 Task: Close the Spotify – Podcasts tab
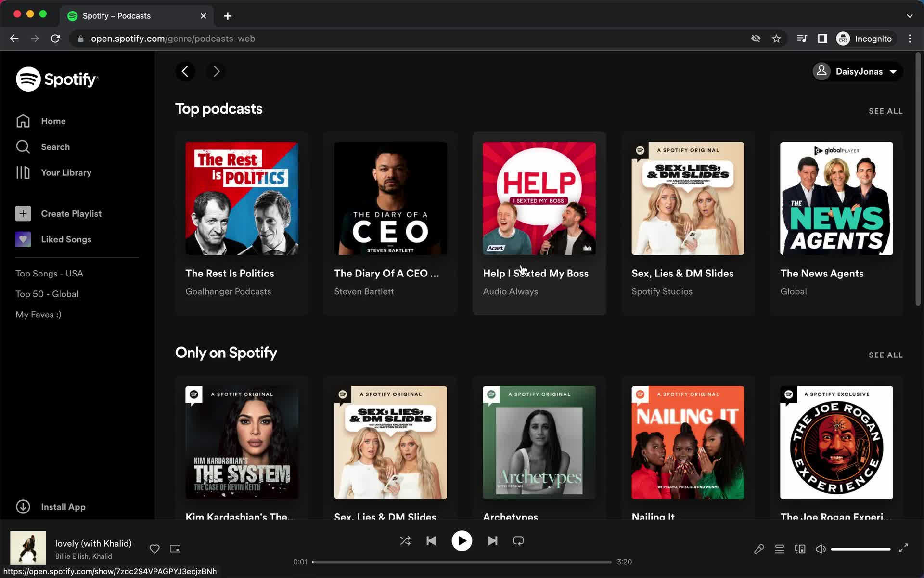click(x=203, y=16)
